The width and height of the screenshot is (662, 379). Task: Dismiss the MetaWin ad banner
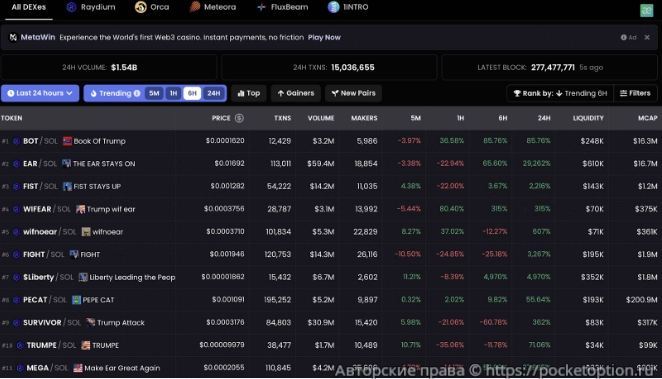coord(647,38)
